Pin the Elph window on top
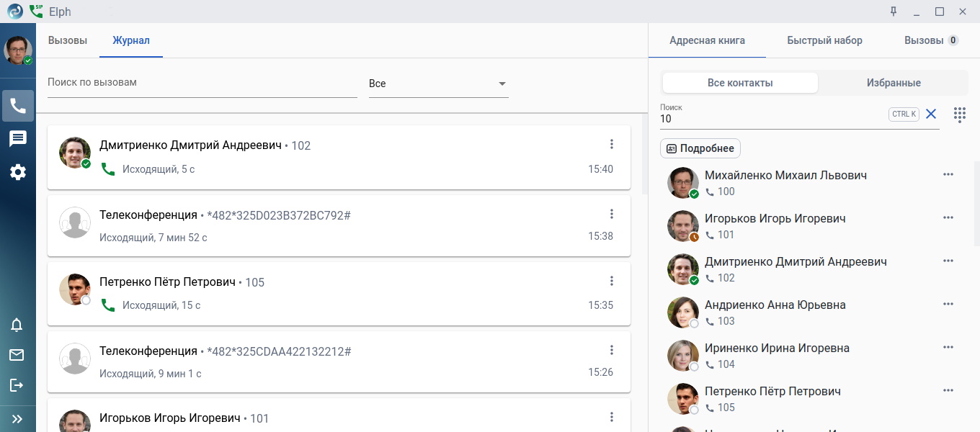This screenshot has width=980, height=432. click(894, 12)
